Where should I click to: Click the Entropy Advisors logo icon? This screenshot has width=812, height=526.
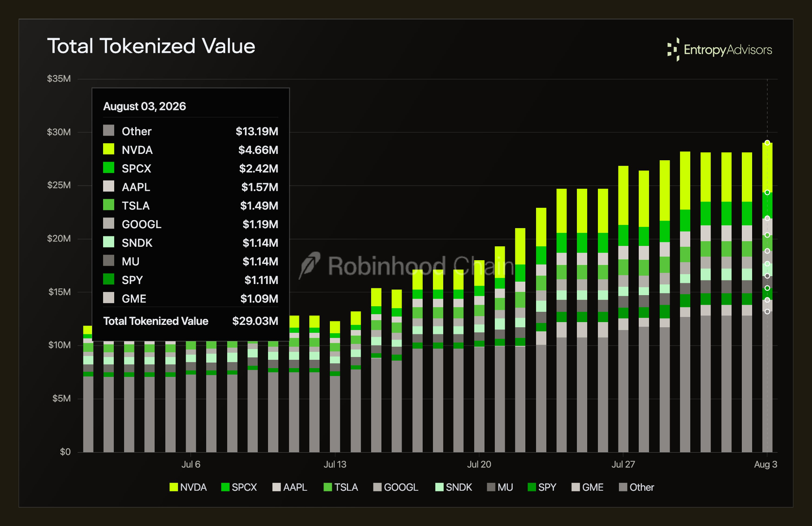tap(673, 50)
